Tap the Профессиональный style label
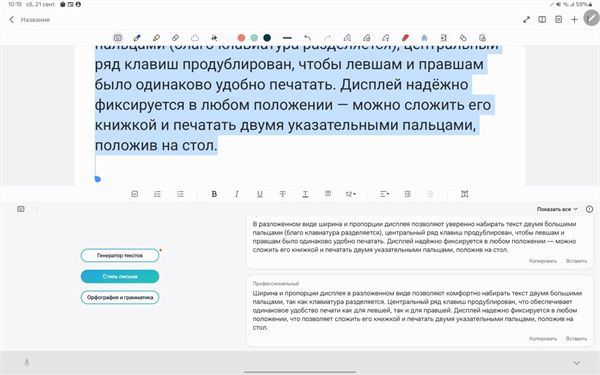Screen dimensions: 600x375 (x=276, y=284)
